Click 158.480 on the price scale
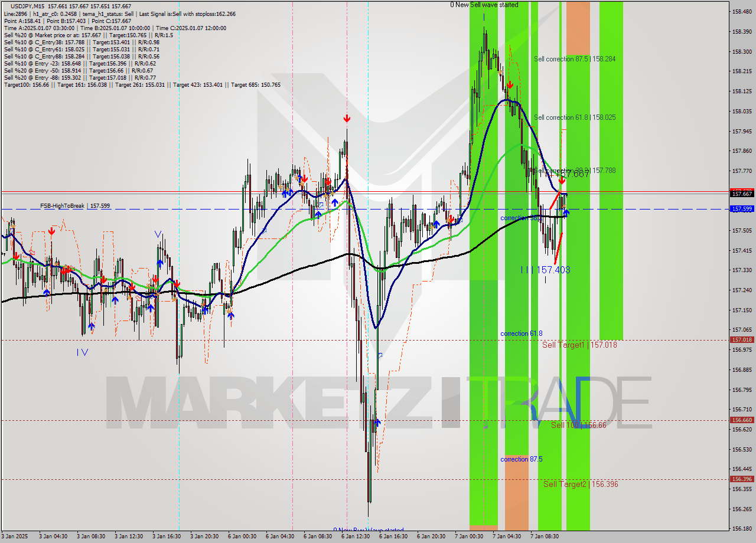Image resolution: width=756 pixels, height=543 pixels. [x=742, y=11]
